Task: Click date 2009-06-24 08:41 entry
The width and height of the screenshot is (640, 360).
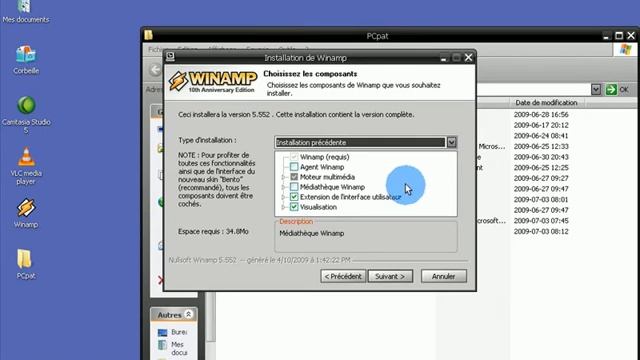Action: [x=541, y=136]
